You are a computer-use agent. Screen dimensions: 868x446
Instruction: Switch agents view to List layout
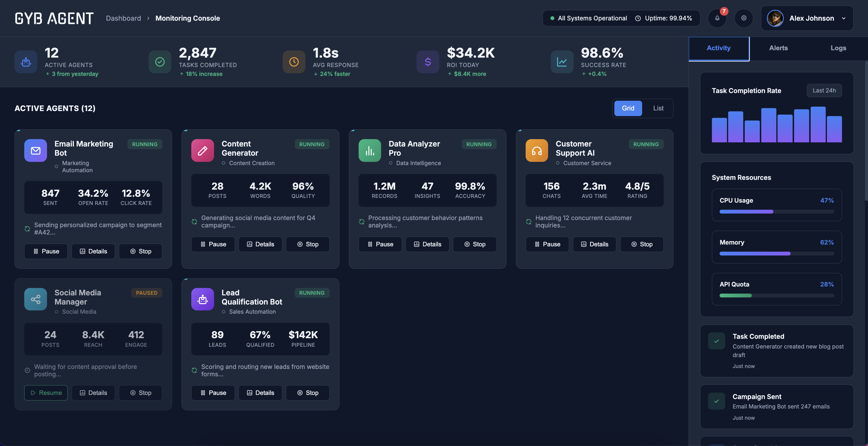(x=658, y=108)
